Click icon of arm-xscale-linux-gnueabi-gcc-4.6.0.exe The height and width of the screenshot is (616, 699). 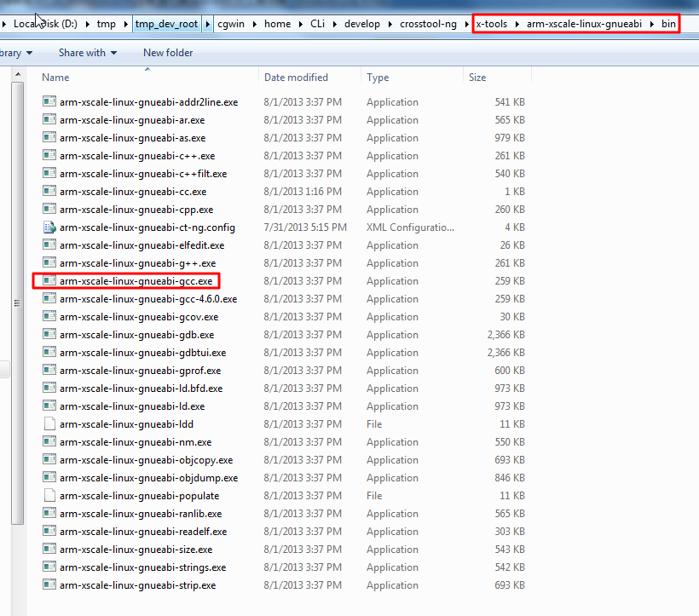(x=49, y=298)
